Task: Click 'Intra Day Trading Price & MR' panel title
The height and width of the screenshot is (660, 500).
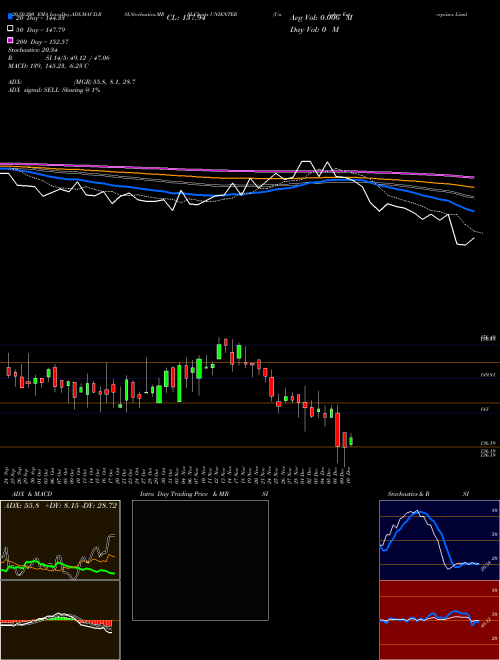Action: pyautogui.click(x=184, y=494)
